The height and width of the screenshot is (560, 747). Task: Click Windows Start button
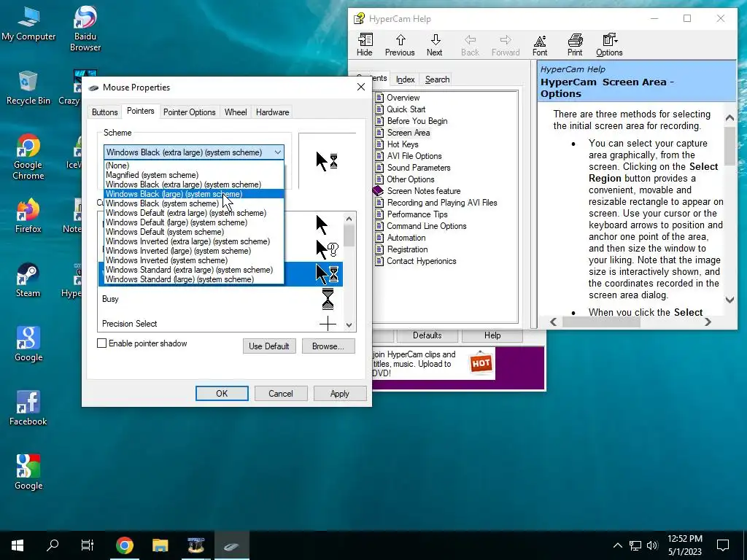[x=18, y=545]
